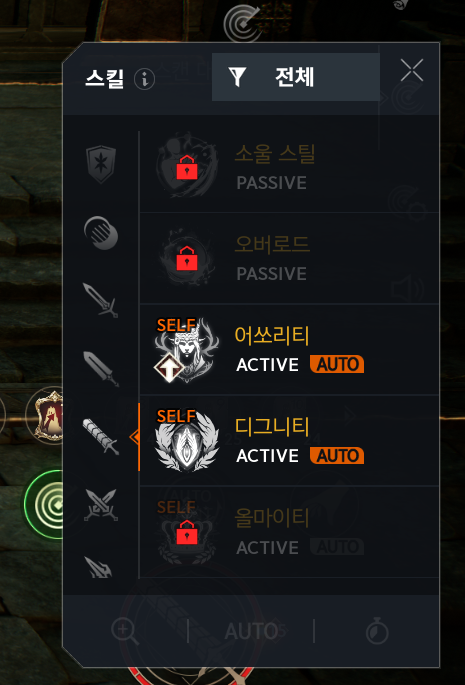Toggle AUTO badge on 디그니티 skill
The height and width of the screenshot is (685, 465).
click(x=337, y=455)
